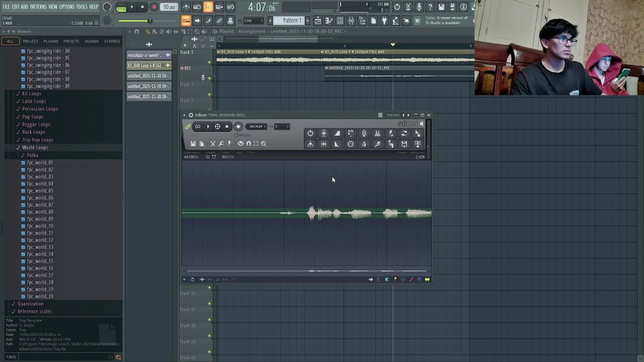Toggle mute LED on the REC track
644x362 pixels.
tap(210, 78)
